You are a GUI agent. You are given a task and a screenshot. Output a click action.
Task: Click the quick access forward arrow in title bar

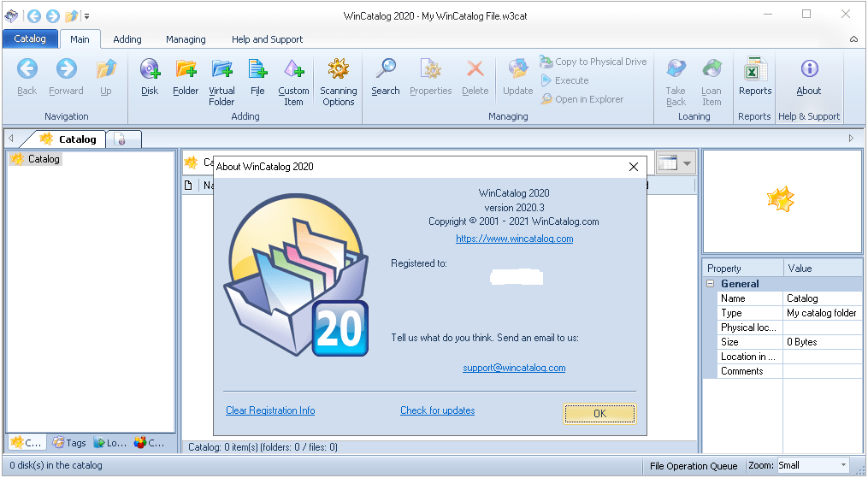pyautogui.click(x=52, y=16)
